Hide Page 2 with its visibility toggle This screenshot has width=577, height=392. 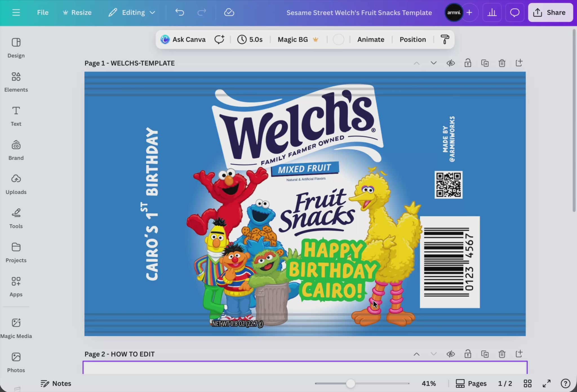click(450, 354)
